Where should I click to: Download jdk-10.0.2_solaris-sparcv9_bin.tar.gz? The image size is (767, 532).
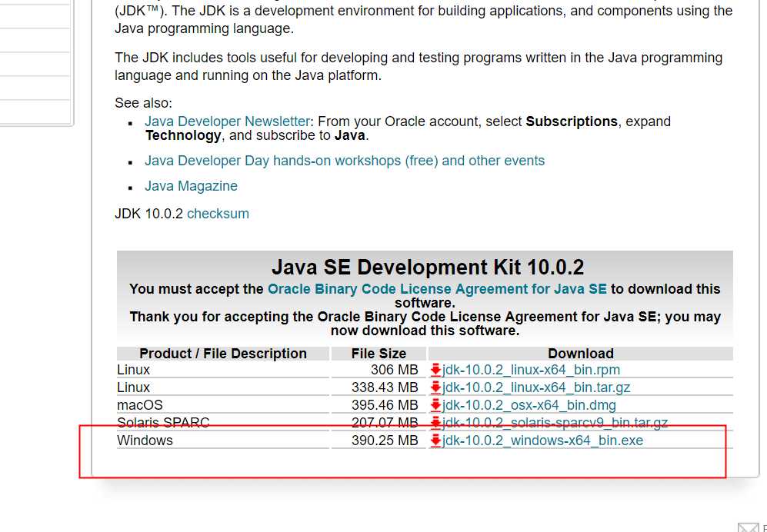click(x=555, y=423)
